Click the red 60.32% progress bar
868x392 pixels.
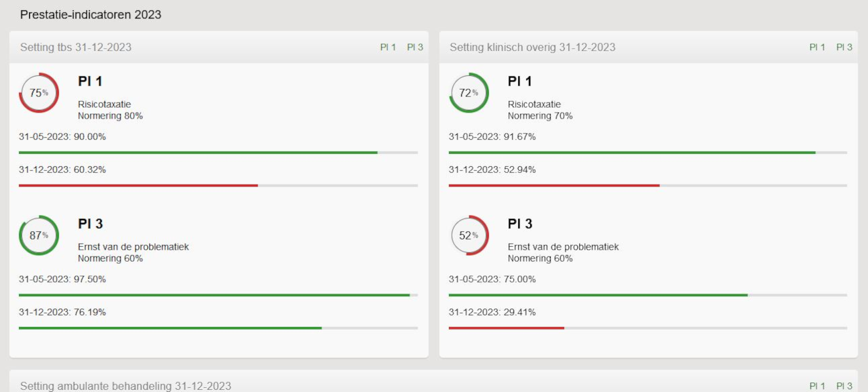138,185
